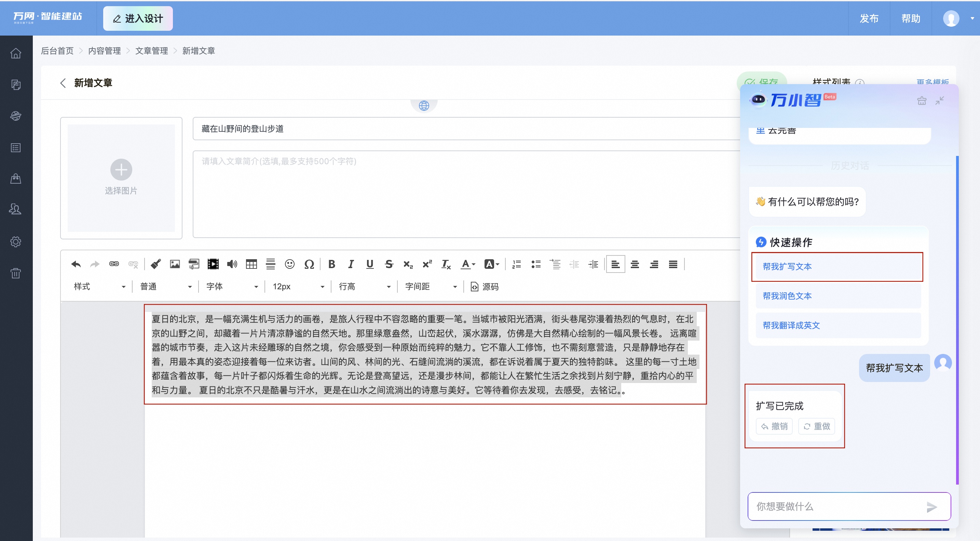Center align the text
The width and height of the screenshot is (980, 541).
pos(635,264)
